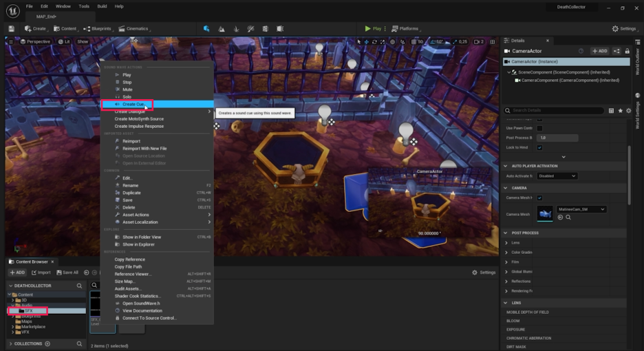Toggle the Camera Mesh Hidden checkbox

539,198
